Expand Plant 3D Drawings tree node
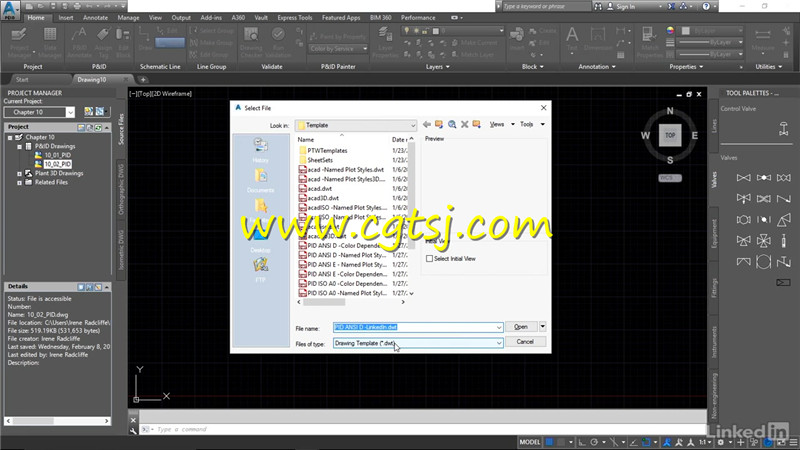The height and width of the screenshot is (450, 800). click(x=19, y=174)
